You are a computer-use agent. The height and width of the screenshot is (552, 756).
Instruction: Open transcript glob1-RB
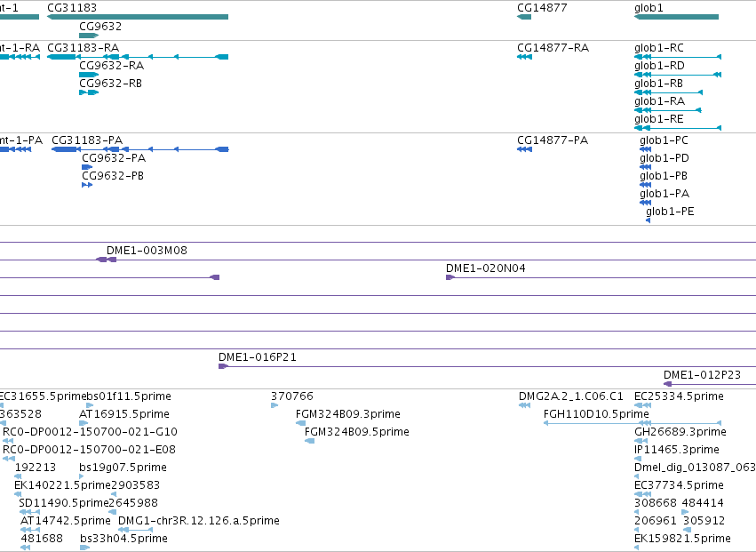click(668, 92)
